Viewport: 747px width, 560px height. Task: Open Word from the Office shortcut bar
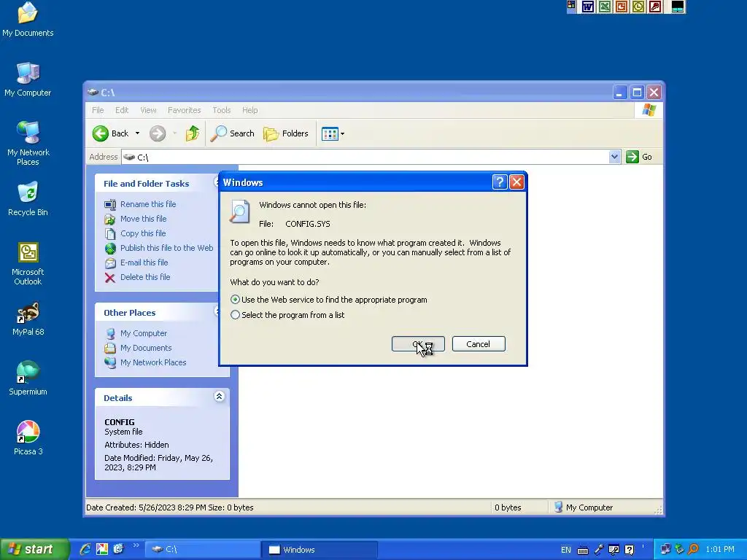pyautogui.click(x=588, y=7)
